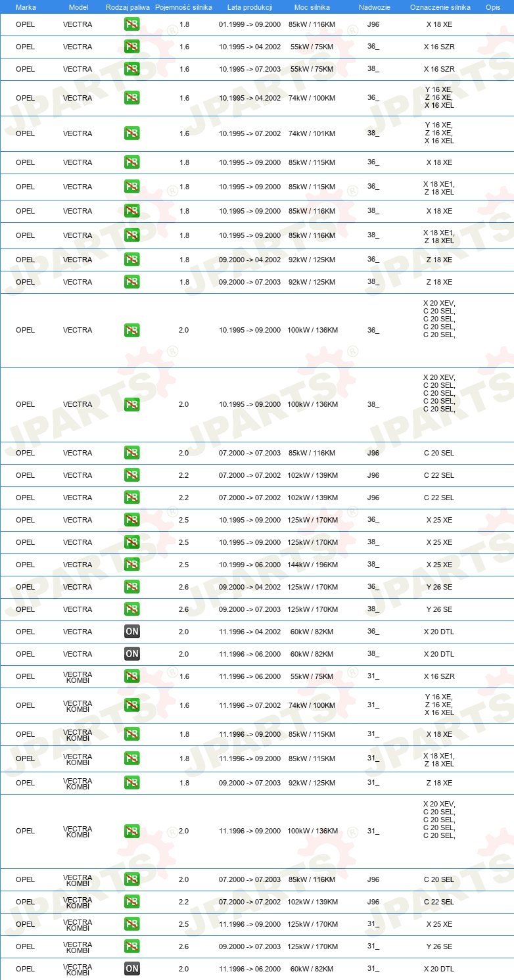Click the Lata produkcji column header
Viewport: 514px width, 980px height.
pyautogui.click(x=250, y=7)
